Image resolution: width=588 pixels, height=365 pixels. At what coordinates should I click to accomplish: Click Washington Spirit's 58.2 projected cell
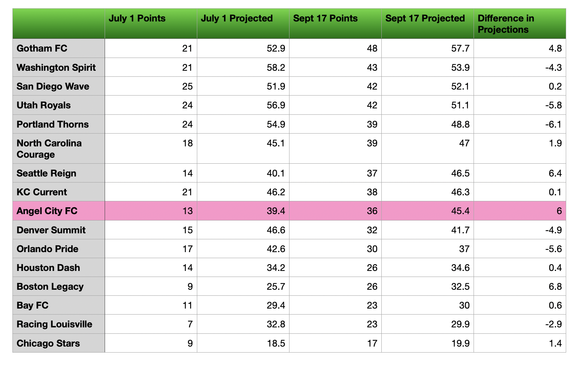point(243,67)
